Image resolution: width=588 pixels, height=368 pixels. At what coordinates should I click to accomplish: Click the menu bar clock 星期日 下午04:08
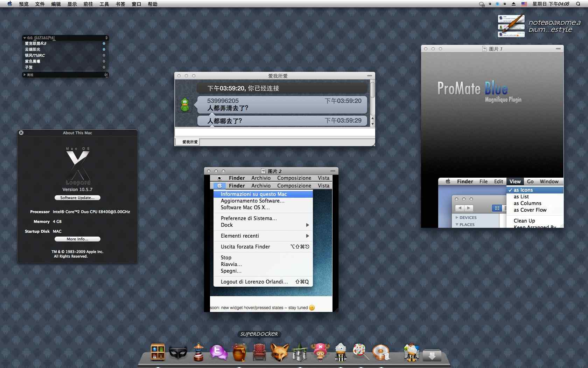coord(551,4)
